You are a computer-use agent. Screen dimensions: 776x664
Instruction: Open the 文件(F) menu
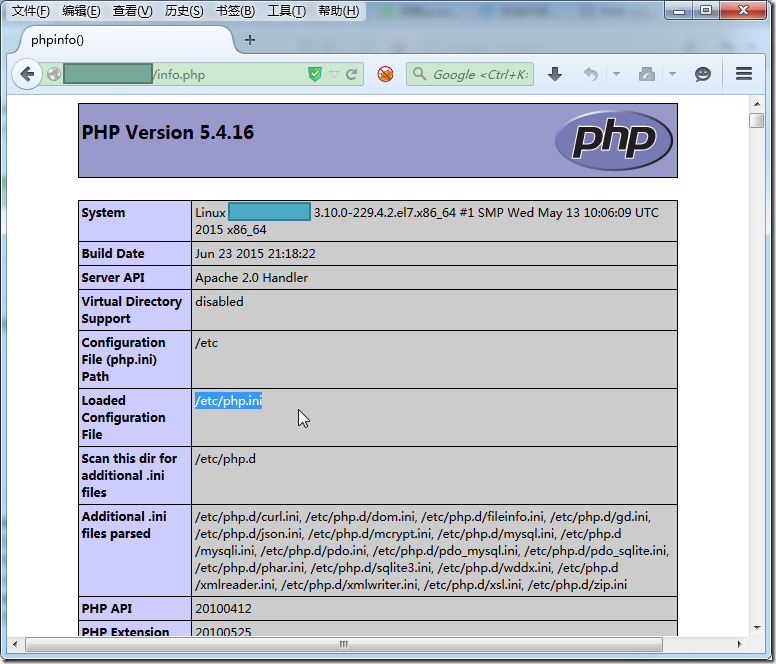pos(30,11)
